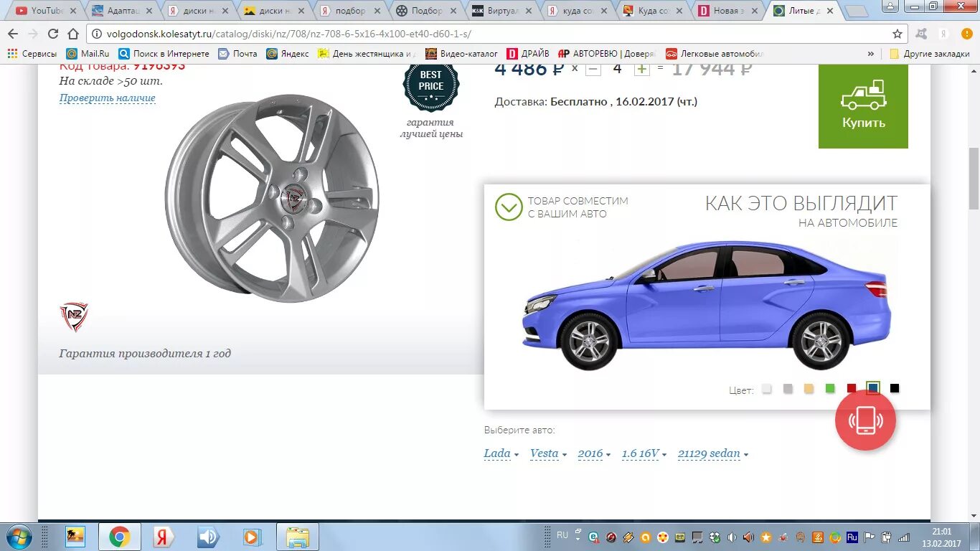Open the Windows Start menu

(x=17, y=537)
